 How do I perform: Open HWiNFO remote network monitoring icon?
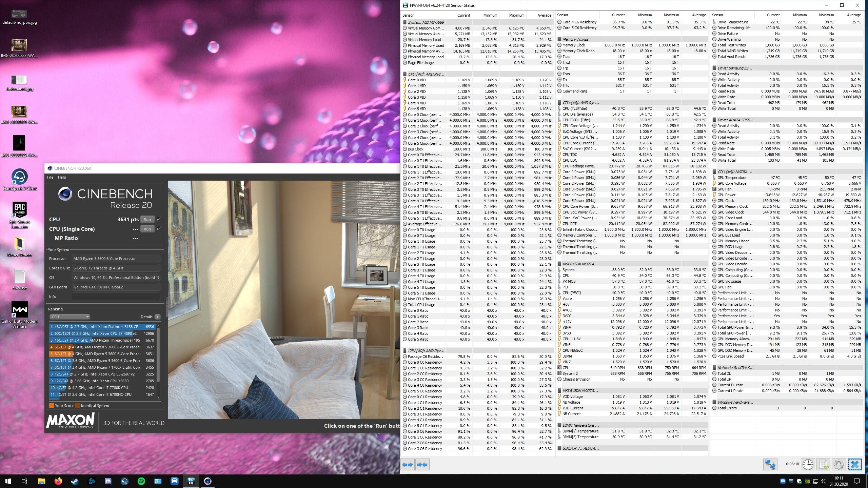(x=770, y=464)
